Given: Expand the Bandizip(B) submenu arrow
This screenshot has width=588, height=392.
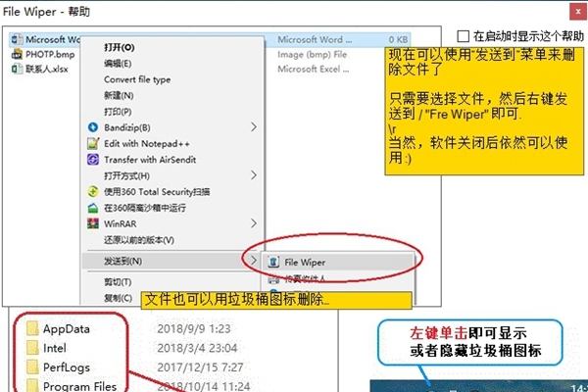Looking at the screenshot, I should pos(254,127).
